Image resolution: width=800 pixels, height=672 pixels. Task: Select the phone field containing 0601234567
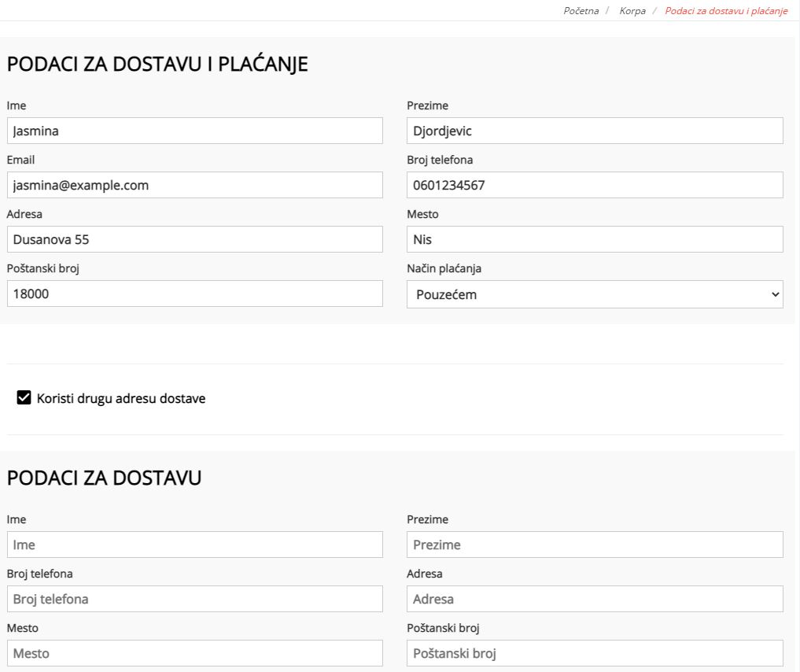click(594, 185)
